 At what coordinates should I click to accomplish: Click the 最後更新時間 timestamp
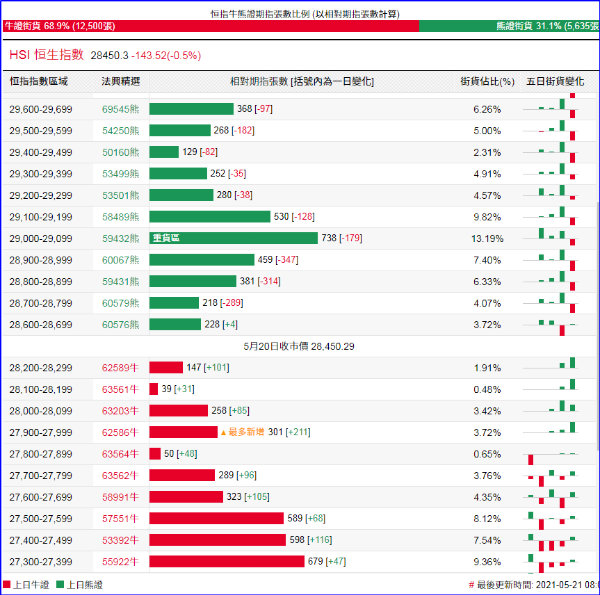tap(534, 585)
